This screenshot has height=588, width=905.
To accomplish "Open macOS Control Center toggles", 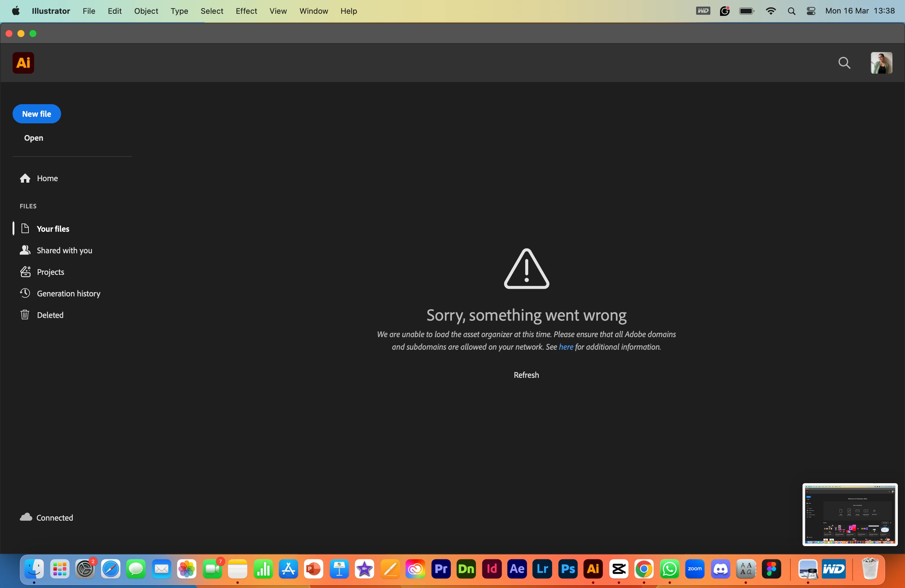I will coord(811,11).
